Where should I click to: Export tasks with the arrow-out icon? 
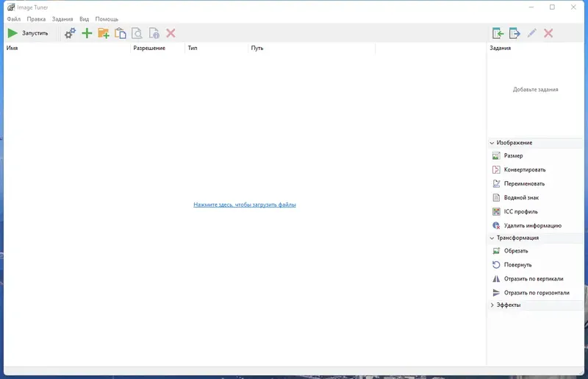tap(514, 33)
